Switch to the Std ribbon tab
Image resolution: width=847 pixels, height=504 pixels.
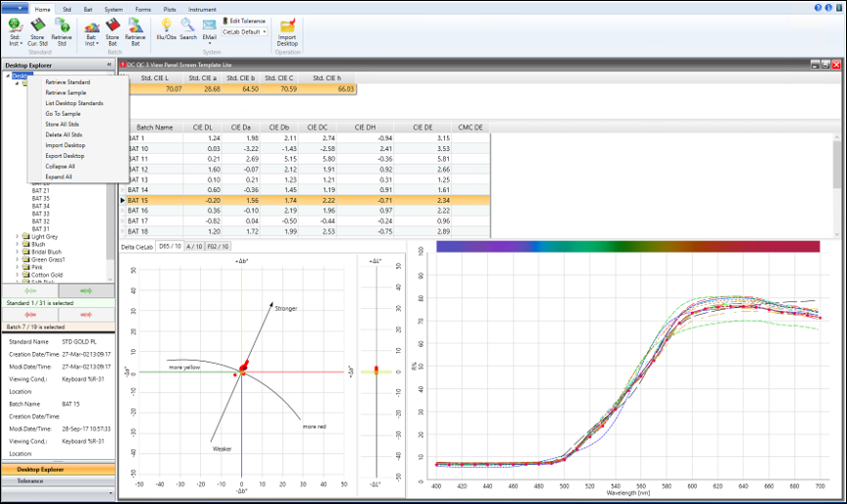click(x=67, y=9)
